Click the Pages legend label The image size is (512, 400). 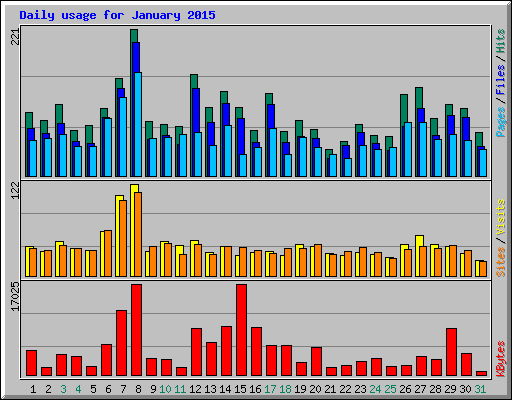click(501, 122)
